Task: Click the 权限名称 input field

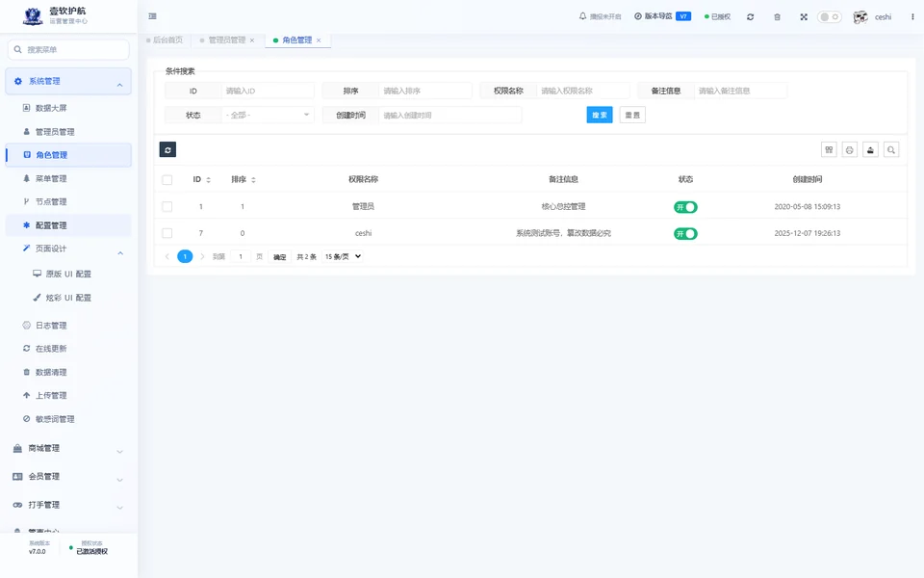Action: 583,91
